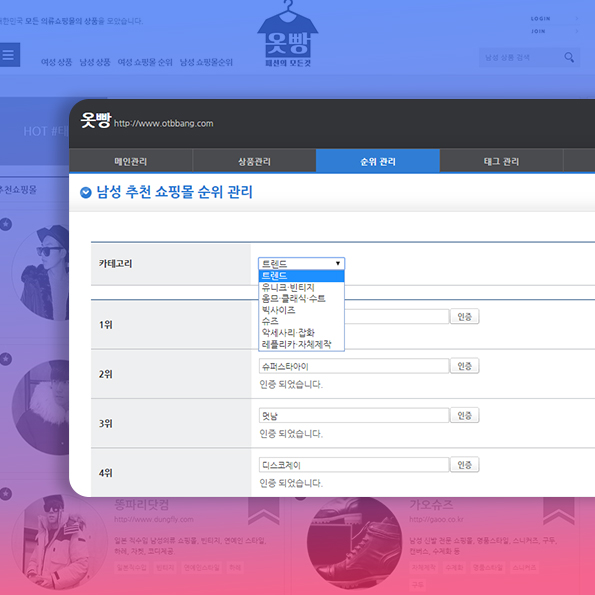The width and height of the screenshot is (595, 595).
Task: Choose 빅사이즈 from the category list
Action: 301,310
